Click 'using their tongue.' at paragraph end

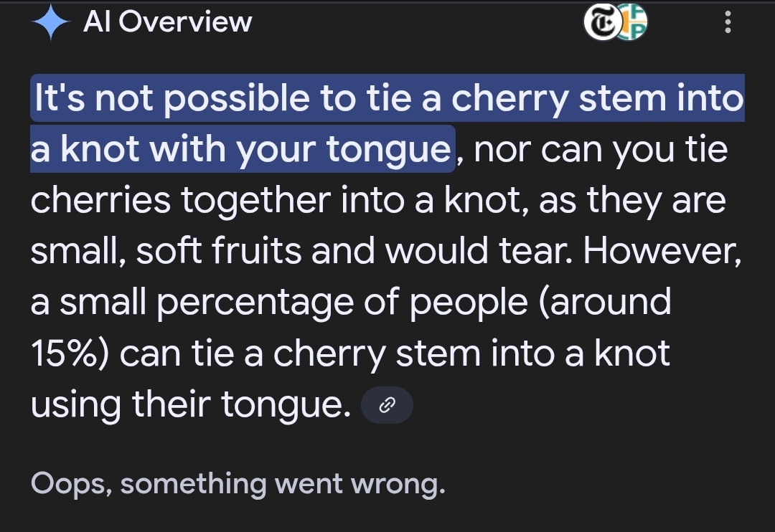click(190, 406)
